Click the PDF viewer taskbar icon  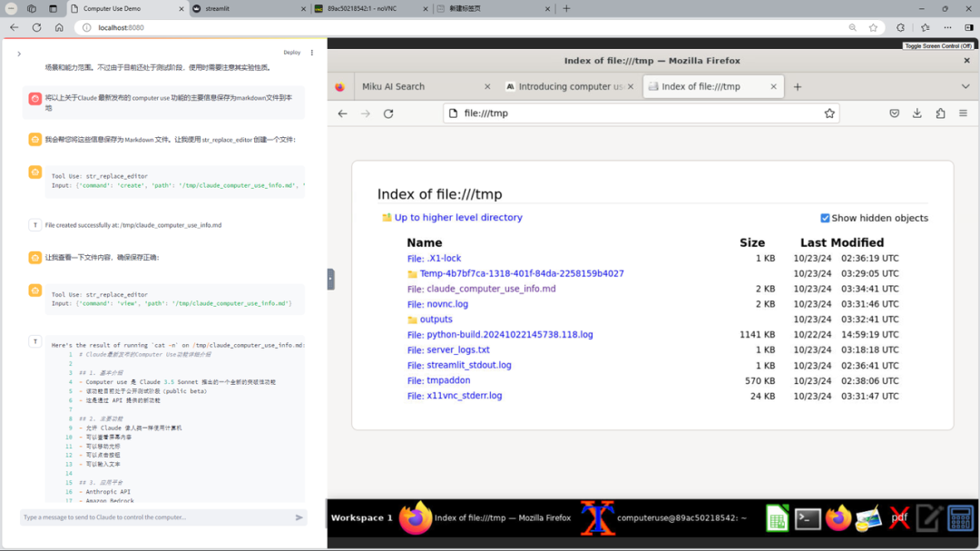point(899,517)
